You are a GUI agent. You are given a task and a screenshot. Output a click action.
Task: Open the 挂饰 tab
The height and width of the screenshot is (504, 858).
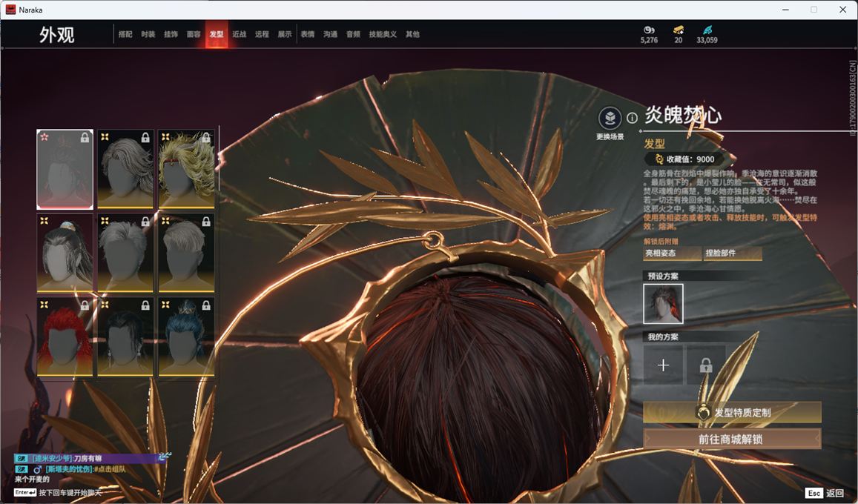coord(171,34)
